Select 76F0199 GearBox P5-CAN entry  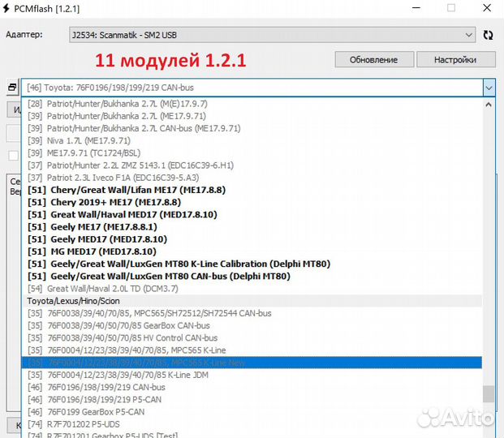coord(252,412)
